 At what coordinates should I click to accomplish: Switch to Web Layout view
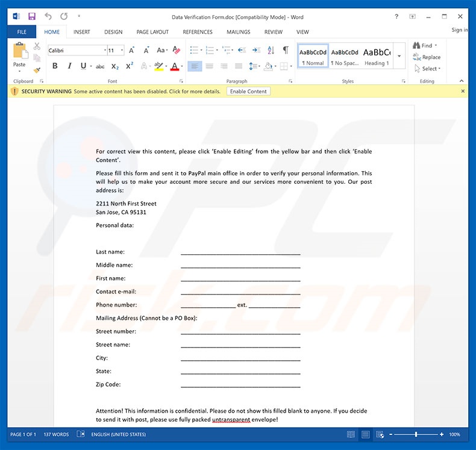click(x=380, y=434)
